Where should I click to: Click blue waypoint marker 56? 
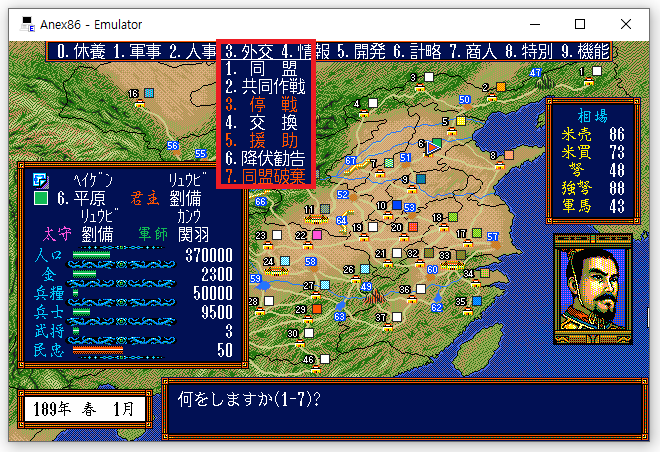(173, 146)
